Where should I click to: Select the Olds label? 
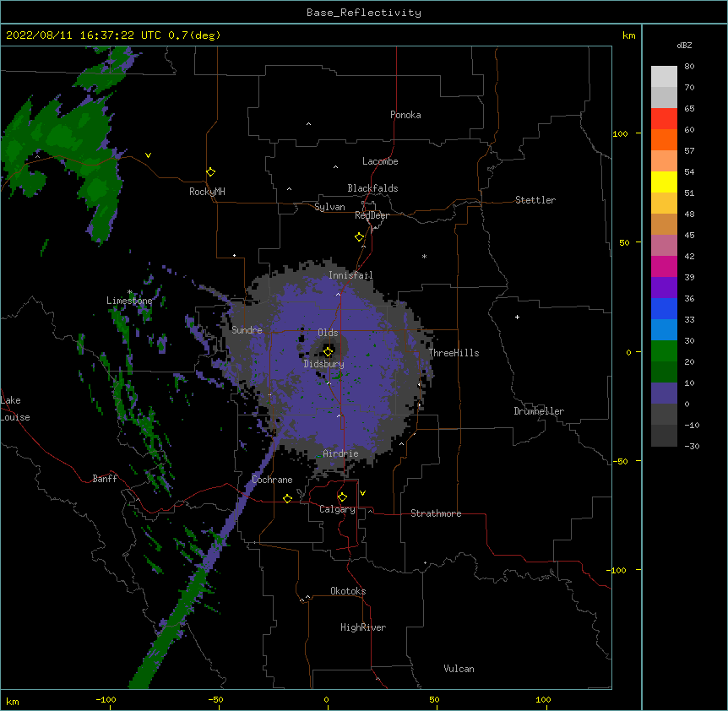point(328,333)
